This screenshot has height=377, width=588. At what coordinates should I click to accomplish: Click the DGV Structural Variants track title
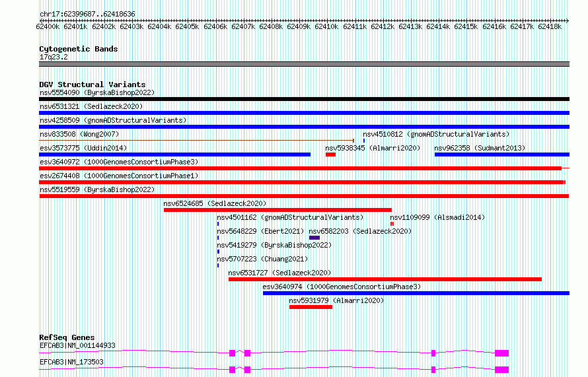coord(92,85)
